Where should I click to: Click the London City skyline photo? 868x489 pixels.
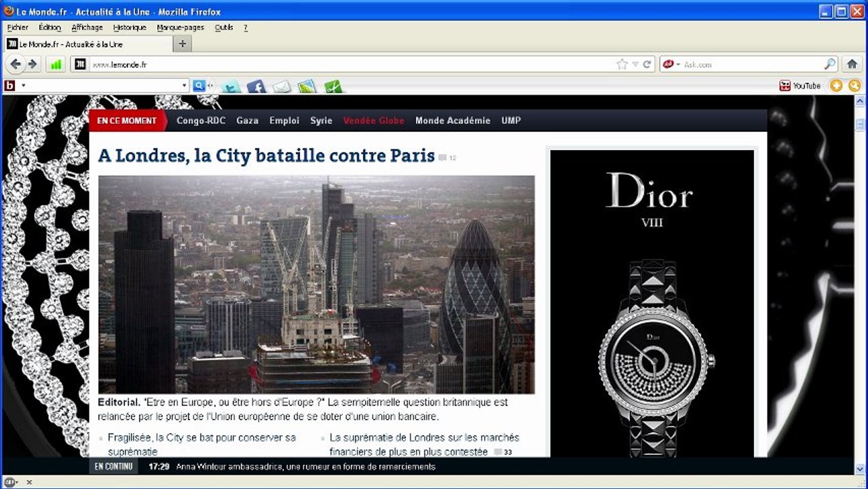pyautogui.click(x=316, y=285)
